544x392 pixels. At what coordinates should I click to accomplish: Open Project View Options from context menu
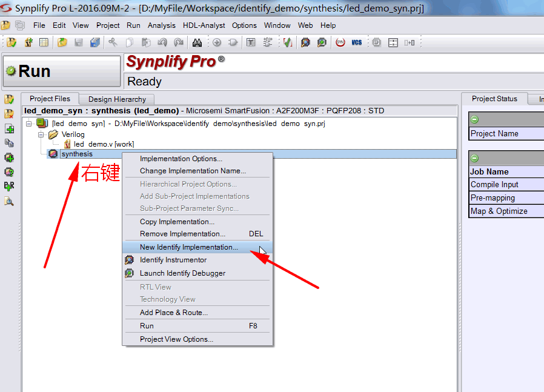197,339
